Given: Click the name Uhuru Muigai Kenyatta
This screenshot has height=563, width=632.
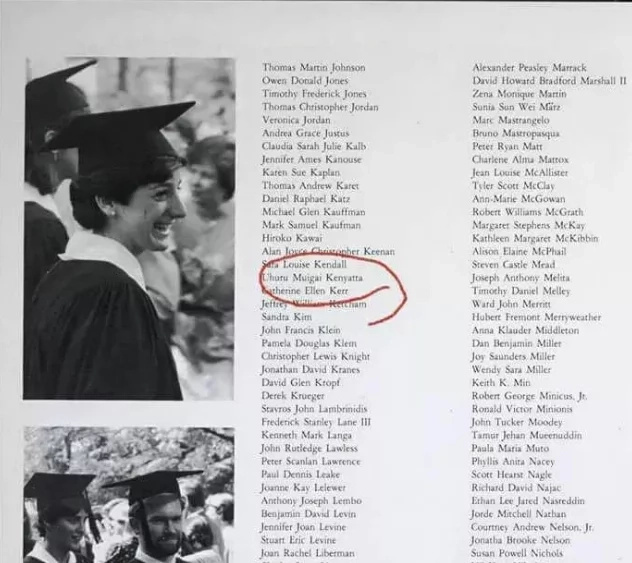Looking at the screenshot, I should (312, 278).
